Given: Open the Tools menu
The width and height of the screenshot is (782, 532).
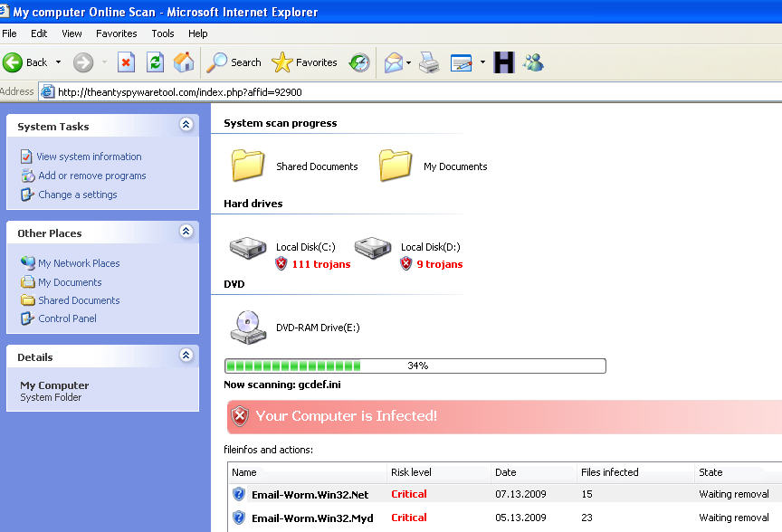Looking at the screenshot, I should click(x=163, y=33).
